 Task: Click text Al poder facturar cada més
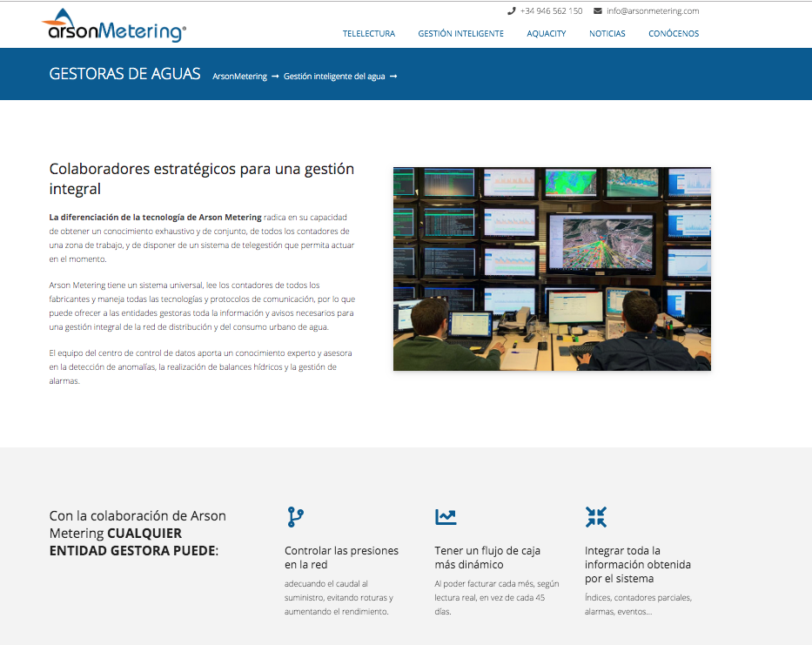pos(497,597)
